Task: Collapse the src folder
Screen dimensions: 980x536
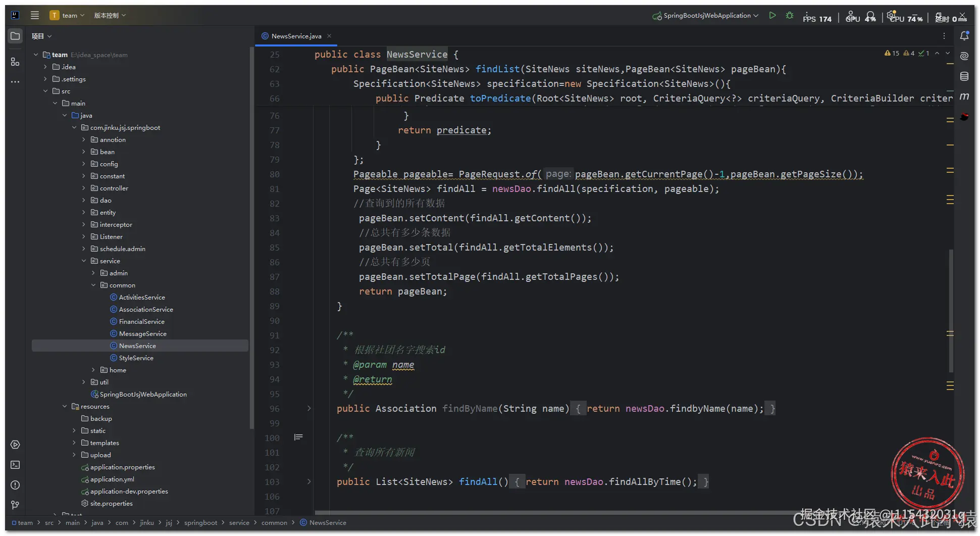Action: pyautogui.click(x=45, y=91)
